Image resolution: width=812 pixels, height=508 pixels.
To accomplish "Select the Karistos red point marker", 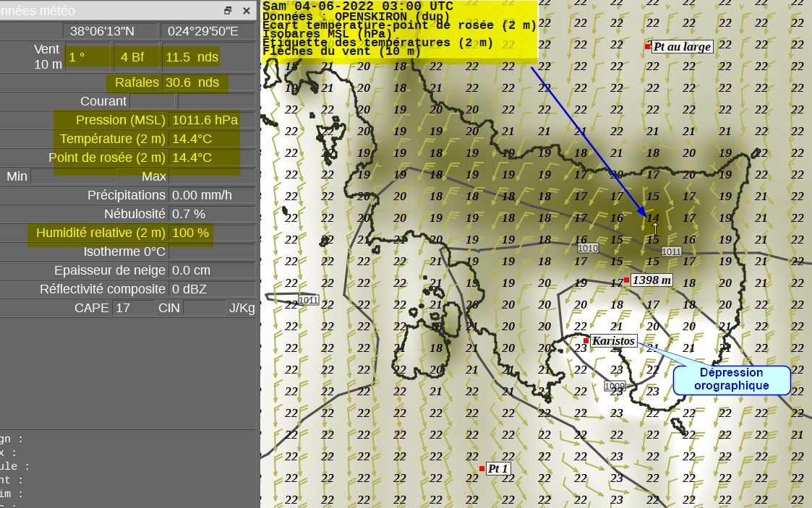I will 586,340.
